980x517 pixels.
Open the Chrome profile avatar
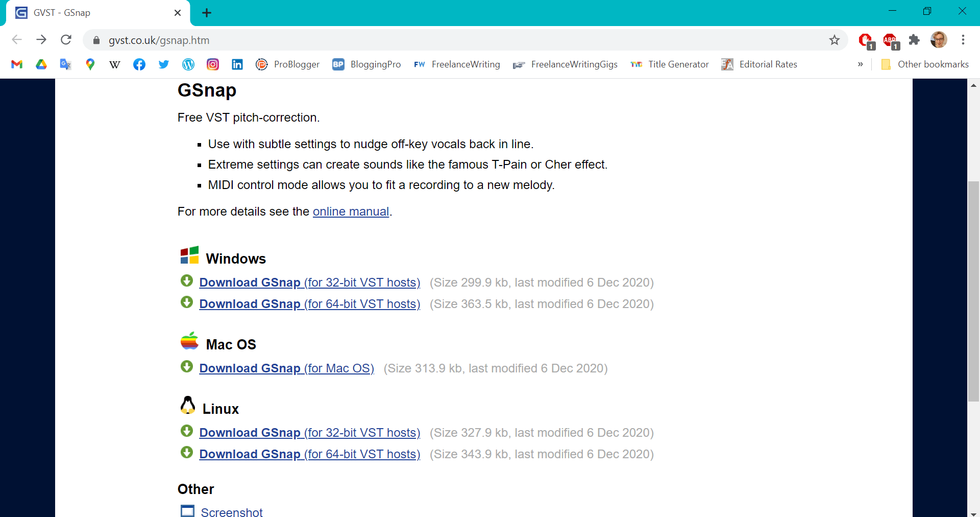click(x=939, y=40)
